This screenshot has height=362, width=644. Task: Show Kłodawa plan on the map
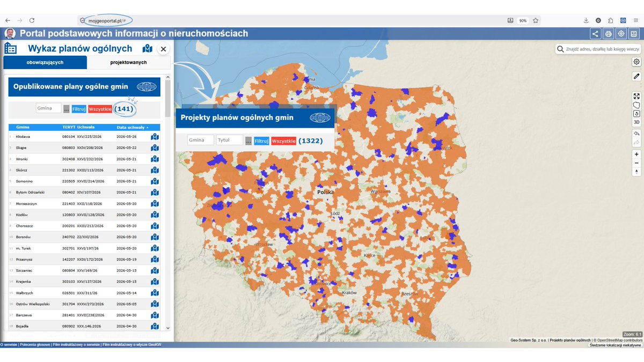155,137
